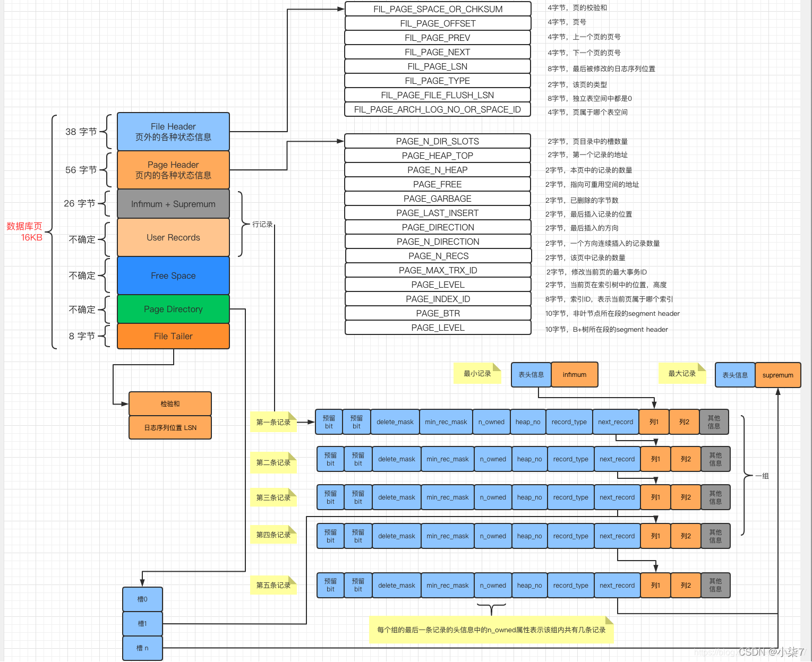The width and height of the screenshot is (812, 662).
Task: Select the FIL_PAGE_OFFSET row
Action: [437, 23]
